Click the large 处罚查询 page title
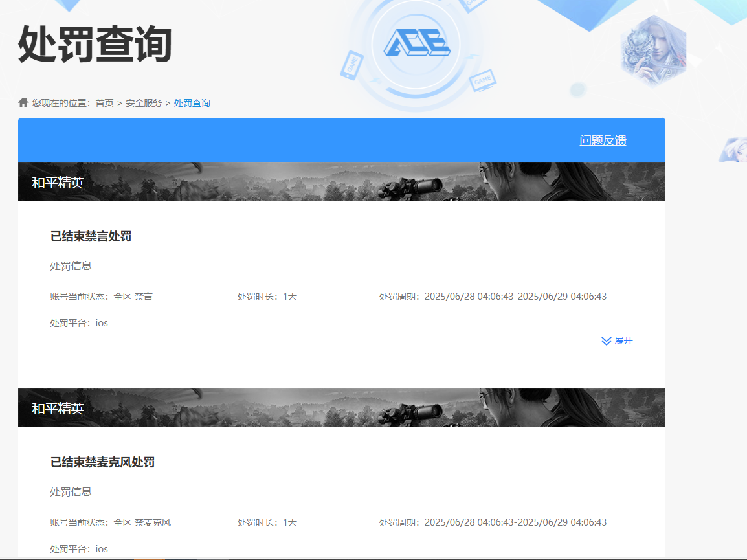 click(x=95, y=45)
